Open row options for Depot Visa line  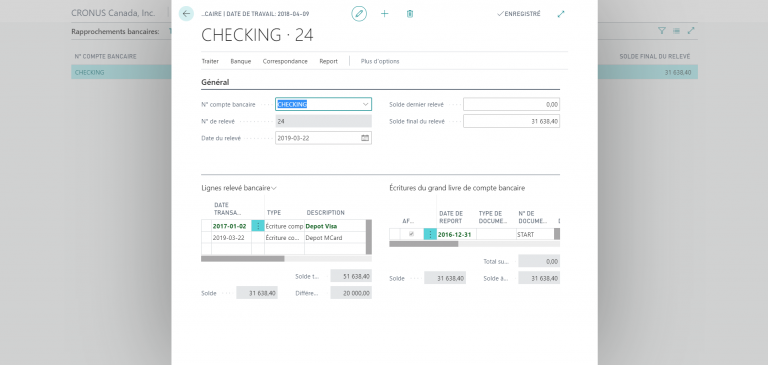(258, 226)
